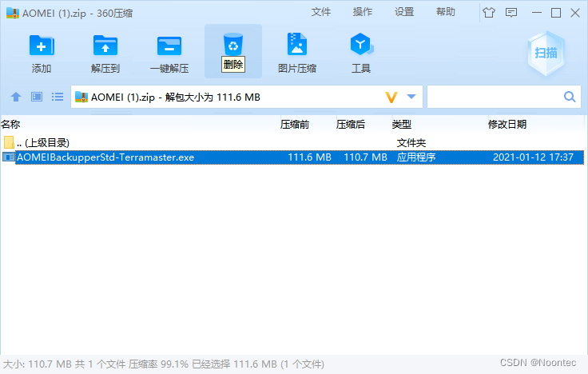Sort by 压缩后 column header
Image resolution: width=588 pixels, height=374 pixels.
coord(351,124)
